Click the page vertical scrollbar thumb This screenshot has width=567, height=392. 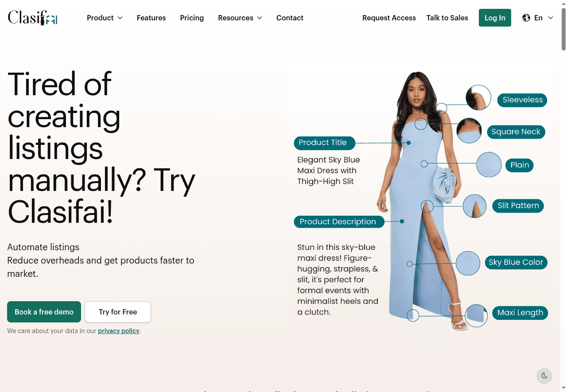coord(563,27)
